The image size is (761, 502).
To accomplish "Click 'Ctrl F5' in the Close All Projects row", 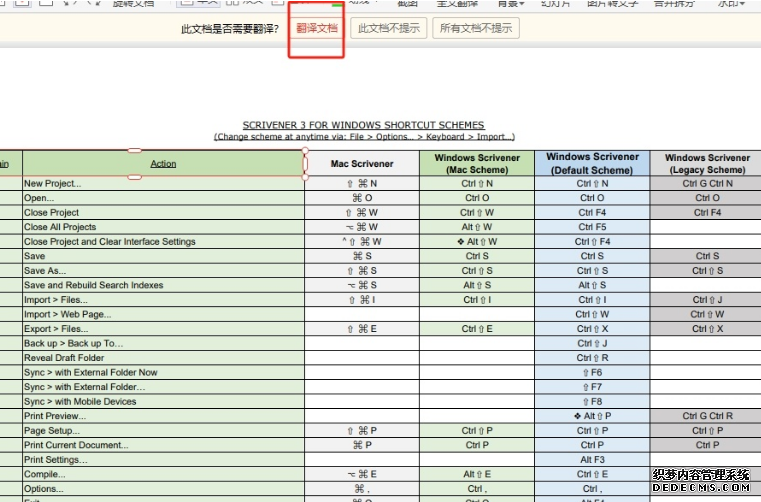I will pos(592,227).
